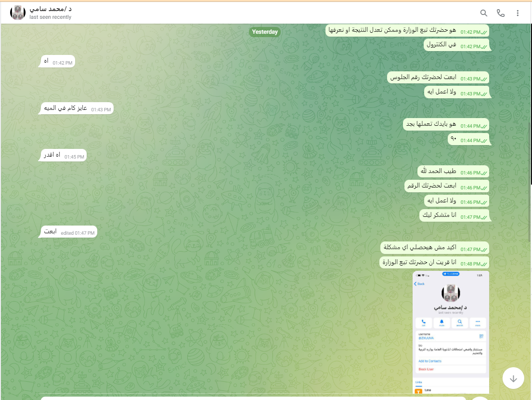Select the message انا متشكر ليك

(x=454, y=216)
